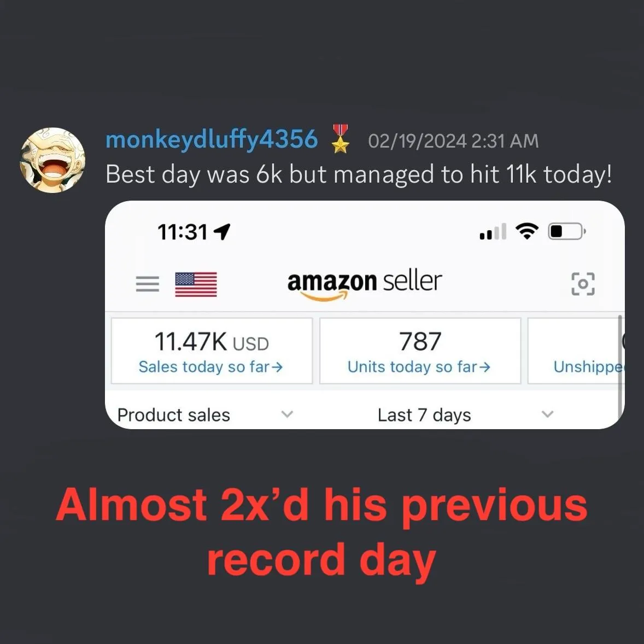This screenshot has width=644, height=644.
Task: Expand the Product sales dropdown chevron
Action: coord(287,414)
